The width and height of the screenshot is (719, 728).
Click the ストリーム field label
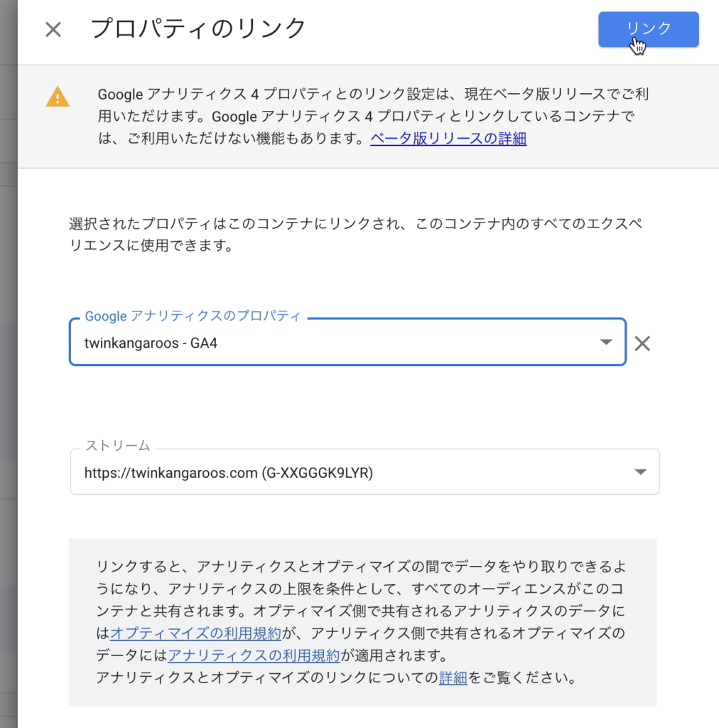tap(118, 445)
